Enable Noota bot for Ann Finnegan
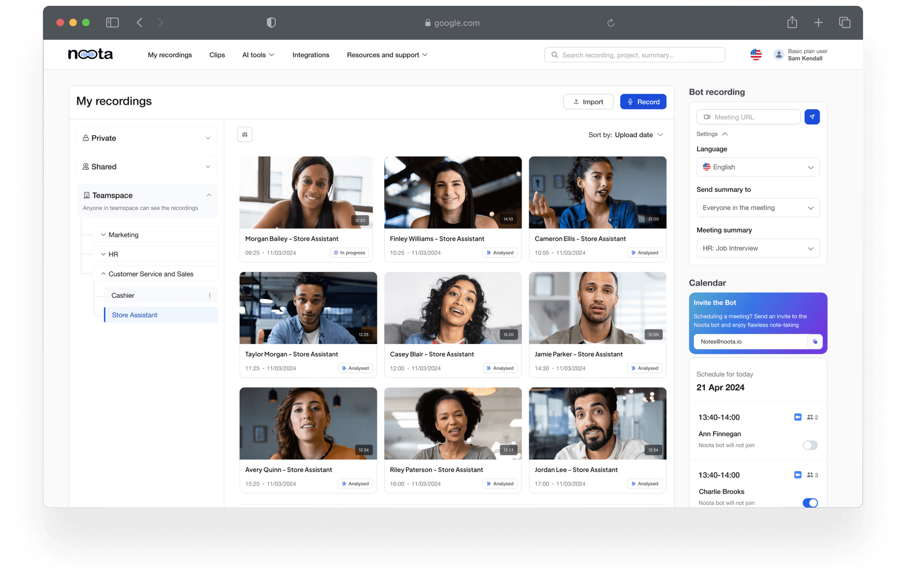906x588 pixels. 810,445
